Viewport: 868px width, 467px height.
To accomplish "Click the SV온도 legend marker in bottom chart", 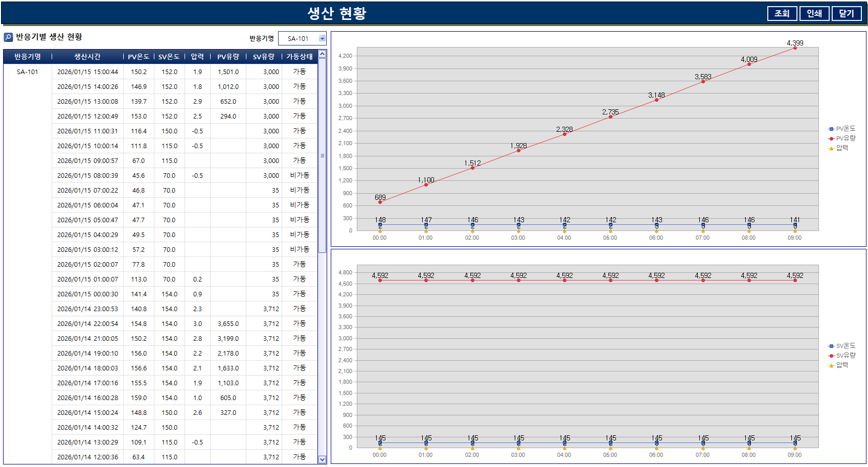I will [831, 346].
